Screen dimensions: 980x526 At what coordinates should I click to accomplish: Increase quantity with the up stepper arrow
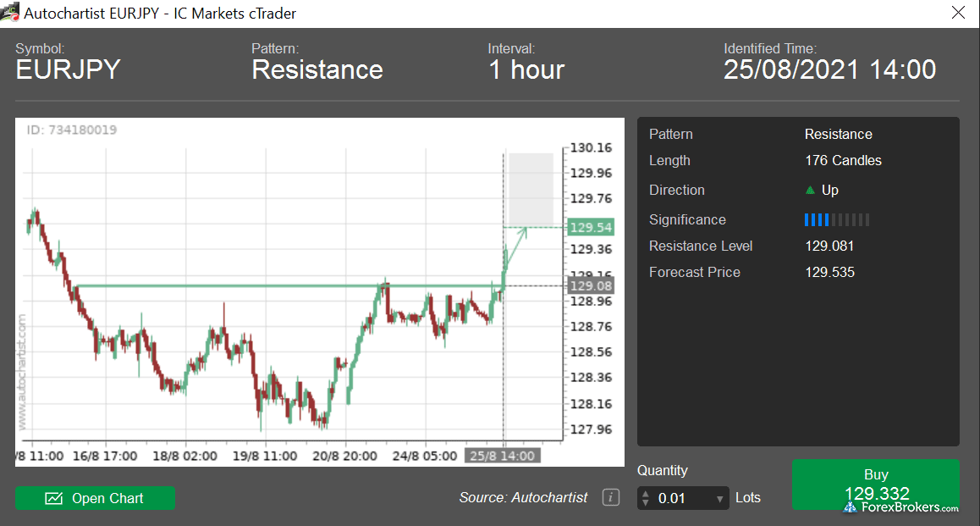647,493
